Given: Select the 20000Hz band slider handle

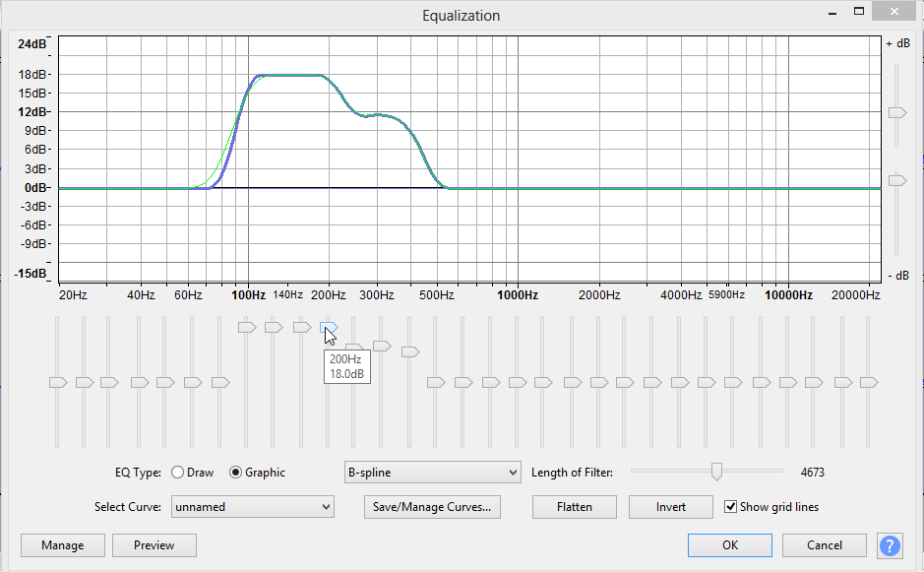Looking at the screenshot, I should pyautogui.click(x=869, y=382).
